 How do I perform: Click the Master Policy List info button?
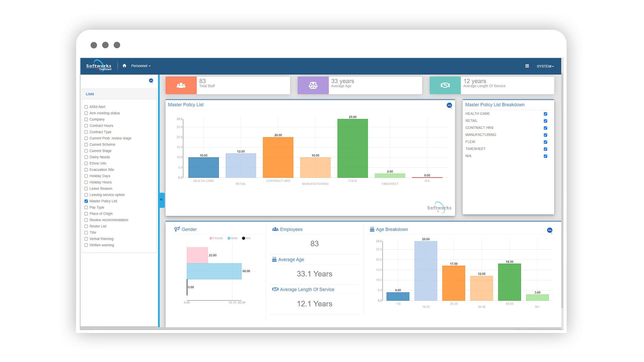(449, 105)
